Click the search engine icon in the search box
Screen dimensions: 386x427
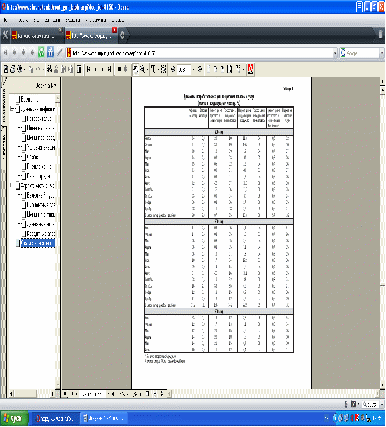point(343,53)
